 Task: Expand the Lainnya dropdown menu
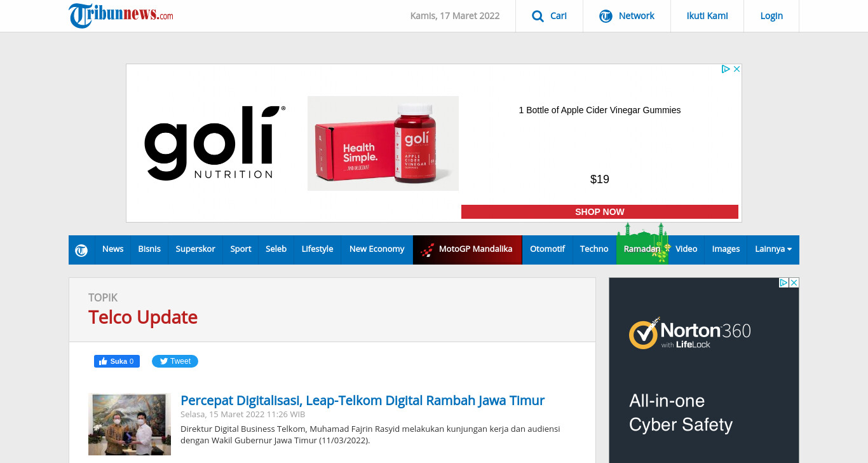[x=773, y=249]
